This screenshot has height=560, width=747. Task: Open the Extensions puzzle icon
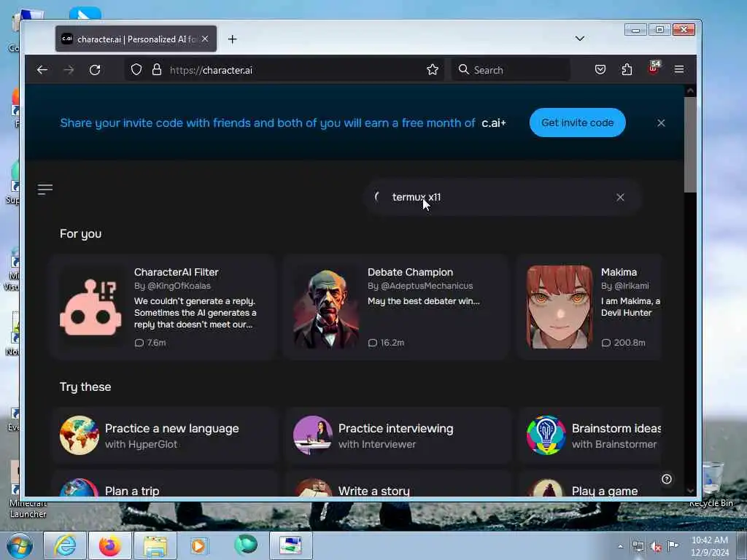pyautogui.click(x=627, y=70)
